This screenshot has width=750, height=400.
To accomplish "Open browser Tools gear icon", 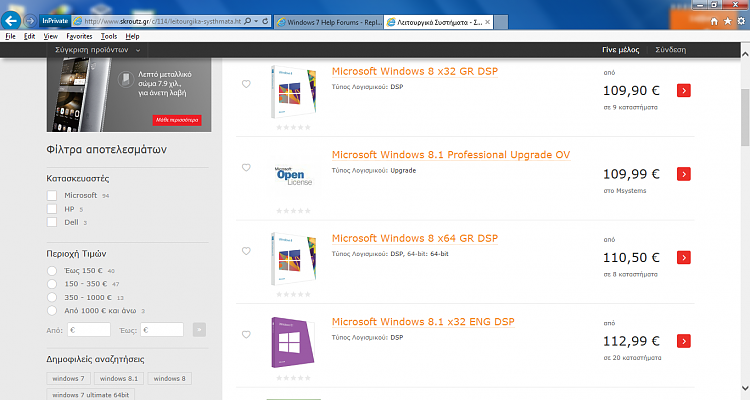I will 741,21.
